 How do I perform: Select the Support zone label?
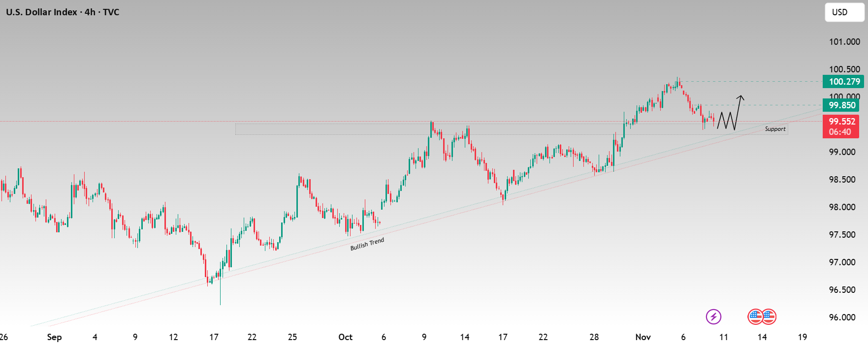775,129
